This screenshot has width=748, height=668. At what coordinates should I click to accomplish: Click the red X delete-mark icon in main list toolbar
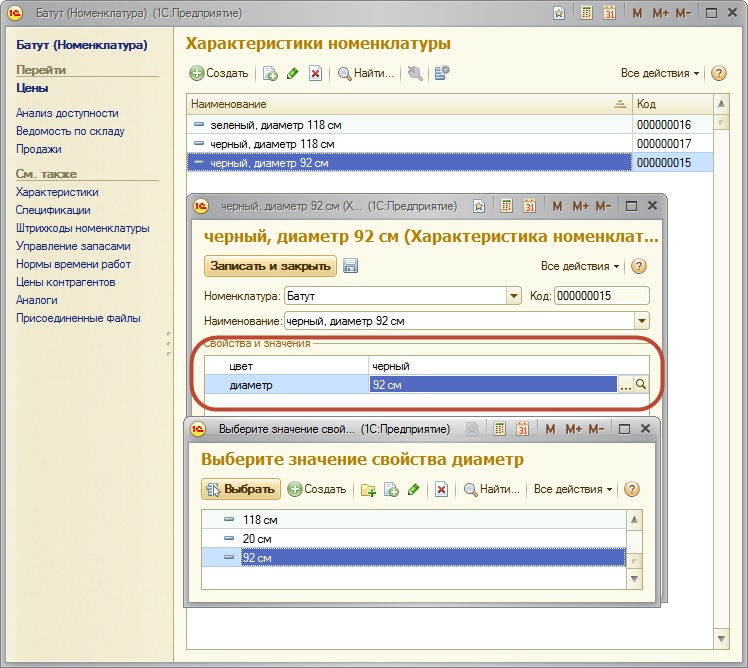click(x=315, y=73)
